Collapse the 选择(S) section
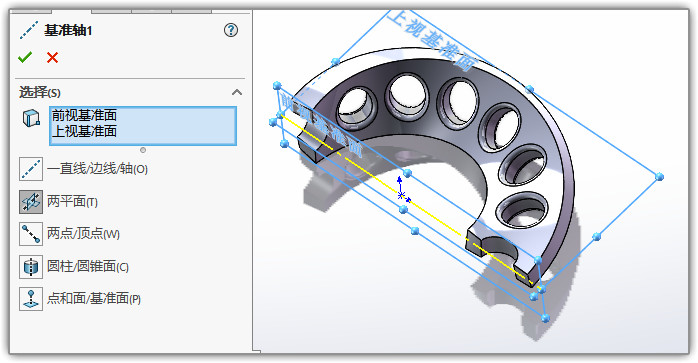The width and height of the screenshot is (698, 363). [x=237, y=92]
